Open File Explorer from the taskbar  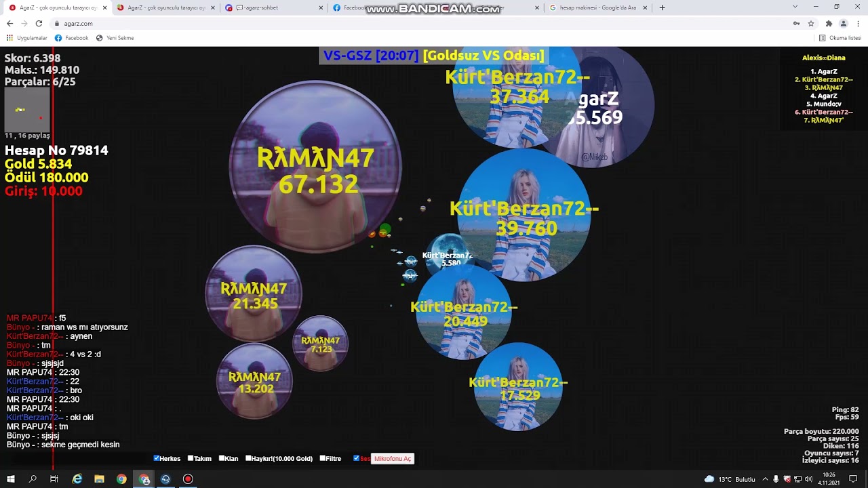click(x=99, y=479)
